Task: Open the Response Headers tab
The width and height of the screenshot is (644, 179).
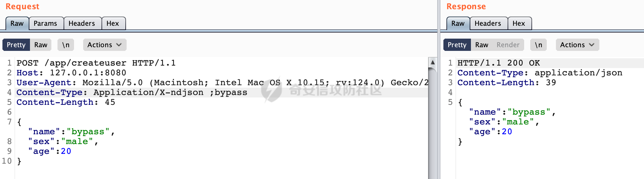Action: pyautogui.click(x=488, y=23)
